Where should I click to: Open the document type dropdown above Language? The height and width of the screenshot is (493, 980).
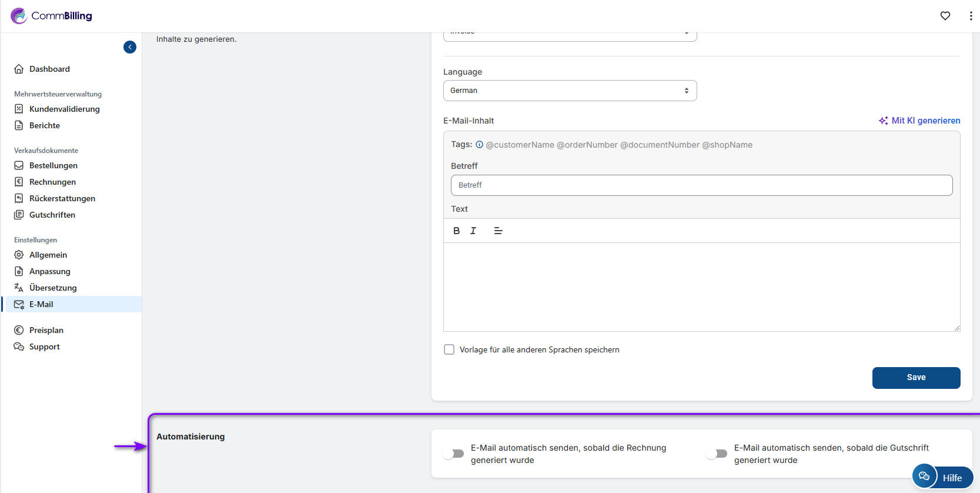(x=570, y=35)
